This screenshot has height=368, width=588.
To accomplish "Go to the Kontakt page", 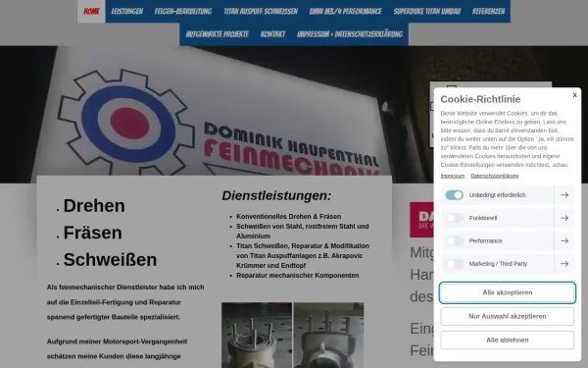I will click(x=272, y=34).
